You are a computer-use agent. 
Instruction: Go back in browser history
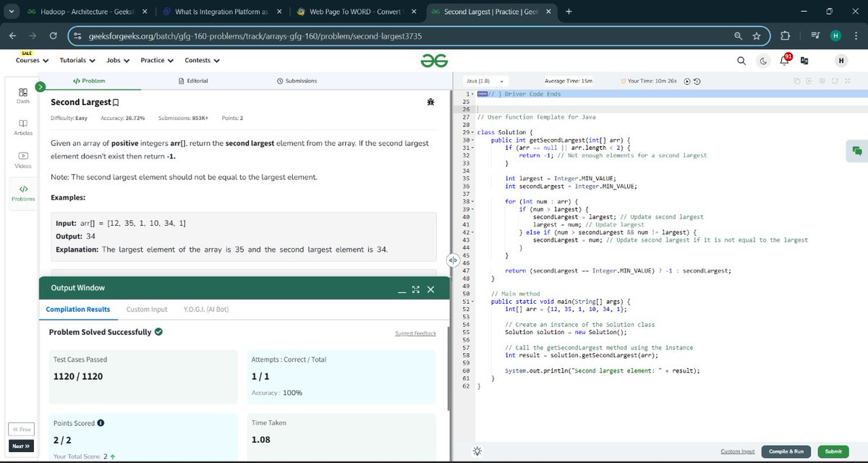tap(13, 36)
